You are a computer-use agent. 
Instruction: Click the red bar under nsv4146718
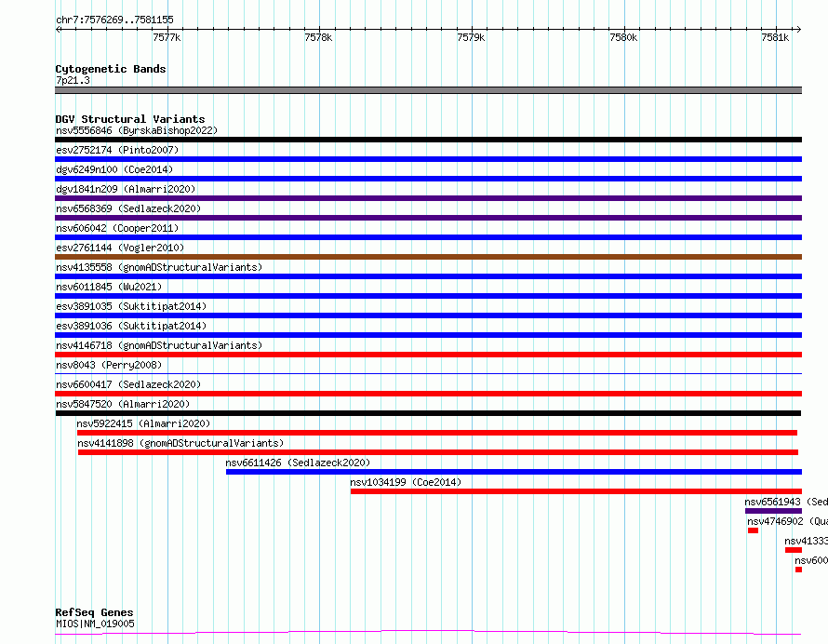428,355
